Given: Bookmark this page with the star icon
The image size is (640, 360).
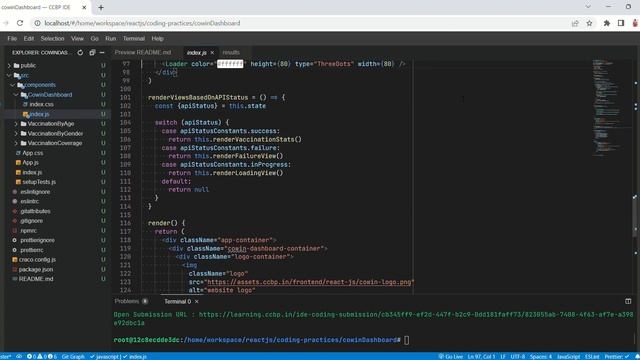Looking at the screenshot, I should coord(589,23).
